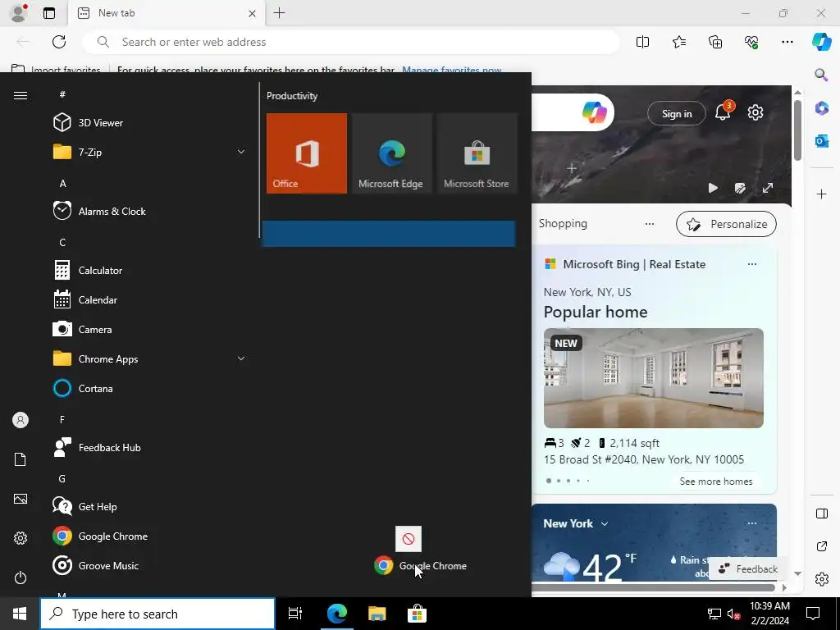Open Microsoft Store from taskbar

[417, 614]
